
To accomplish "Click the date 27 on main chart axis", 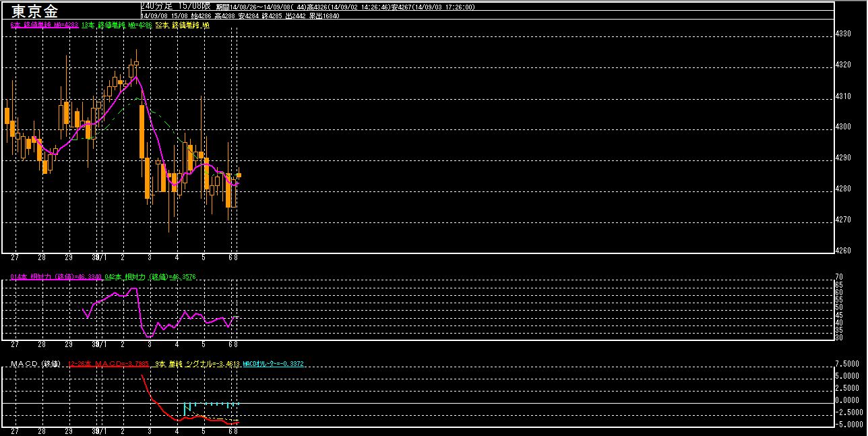I will (15, 258).
